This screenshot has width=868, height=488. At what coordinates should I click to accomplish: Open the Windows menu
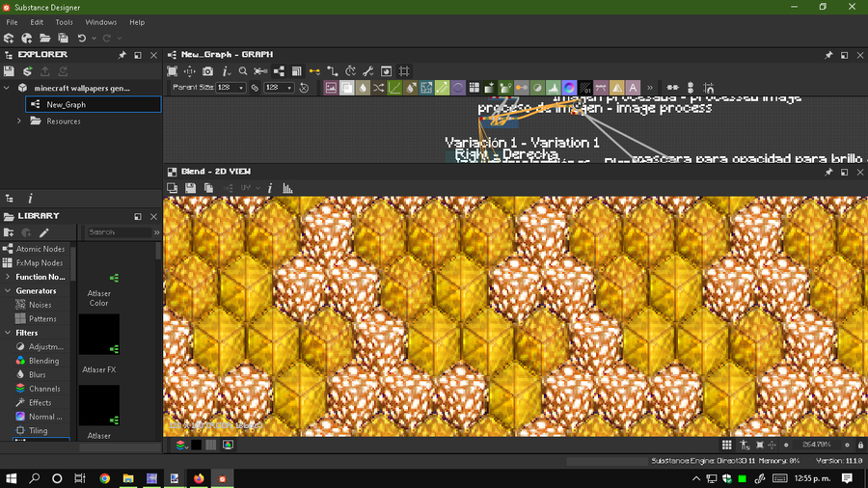point(100,22)
